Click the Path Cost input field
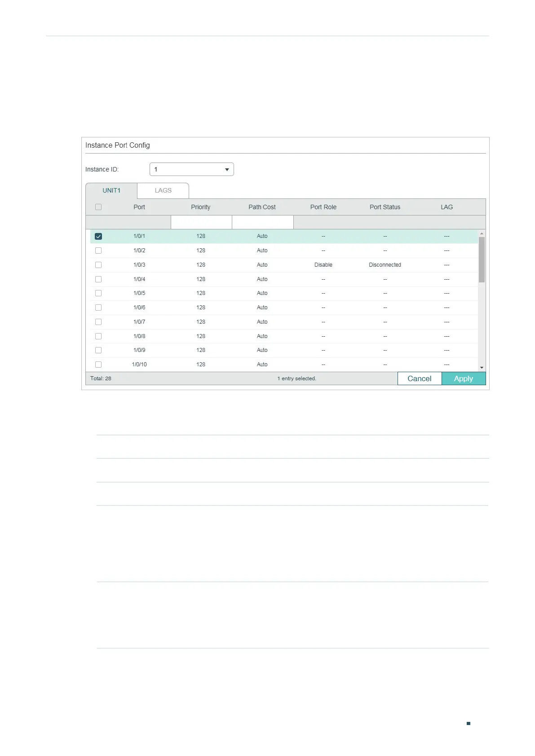This screenshot has width=535, height=756. point(263,222)
